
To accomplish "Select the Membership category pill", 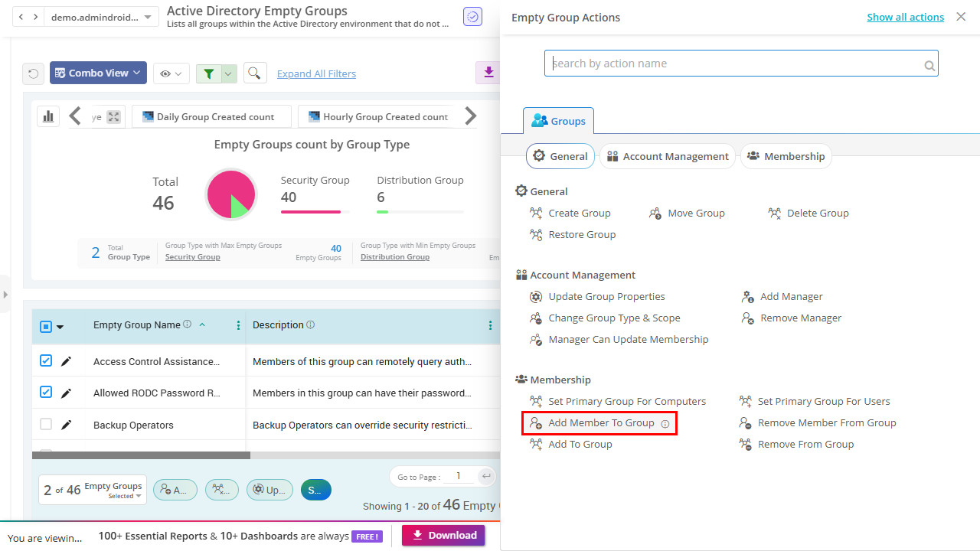I will pyautogui.click(x=786, y=156).
